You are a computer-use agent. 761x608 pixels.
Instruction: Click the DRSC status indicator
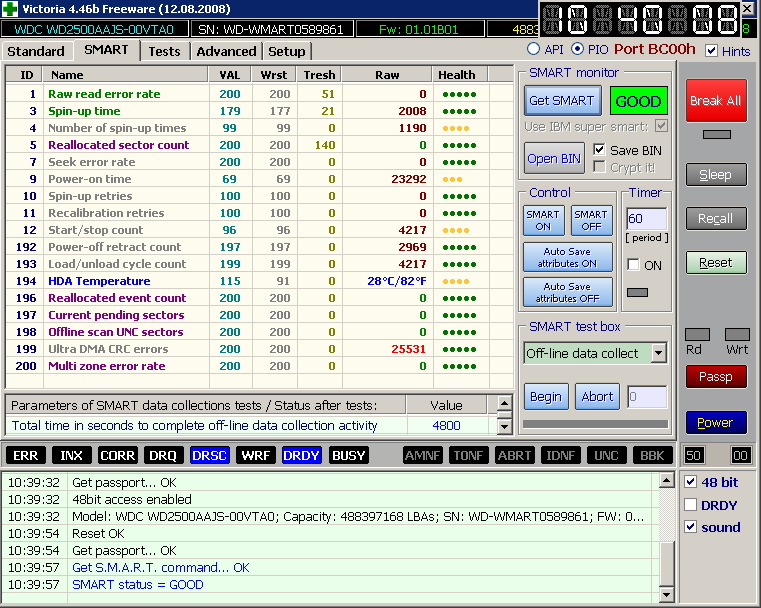(x=209, y=455)
